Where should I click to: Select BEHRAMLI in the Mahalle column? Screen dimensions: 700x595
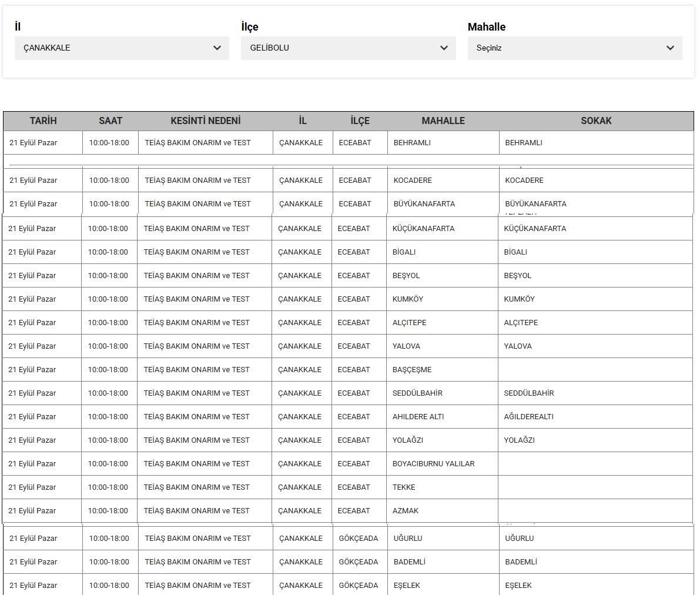tap(412, 143)
